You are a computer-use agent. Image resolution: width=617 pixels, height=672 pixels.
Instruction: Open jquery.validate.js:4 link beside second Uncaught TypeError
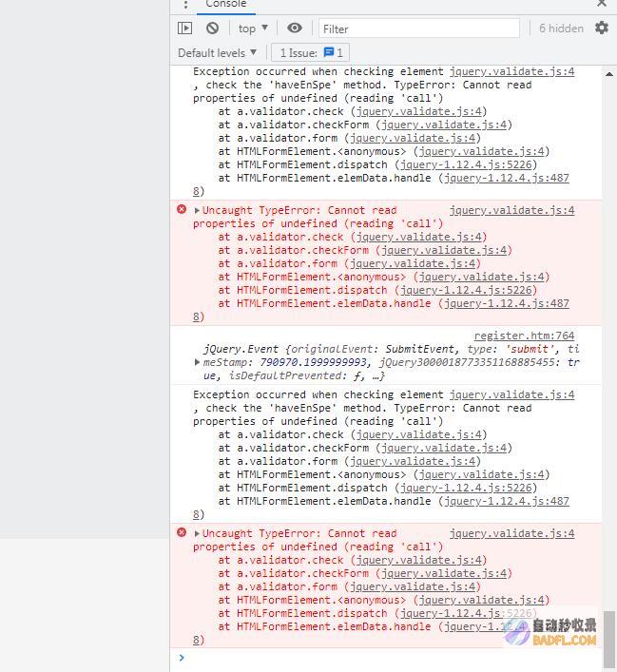click(x=512, y=533)
